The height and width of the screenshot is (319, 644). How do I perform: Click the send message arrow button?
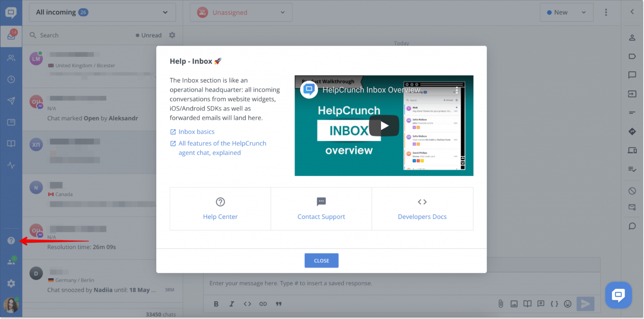point(586,304)
